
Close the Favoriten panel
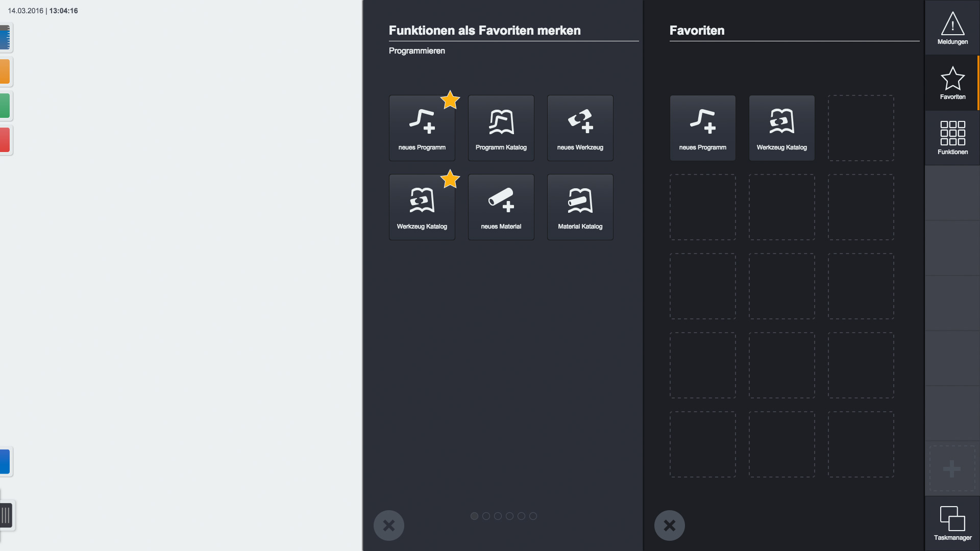tap(670, 525)
